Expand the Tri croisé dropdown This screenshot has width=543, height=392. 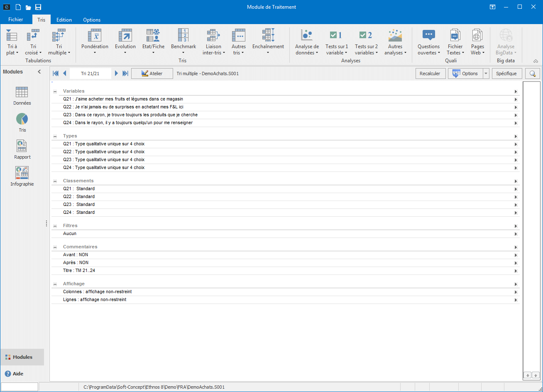[33, 53]
